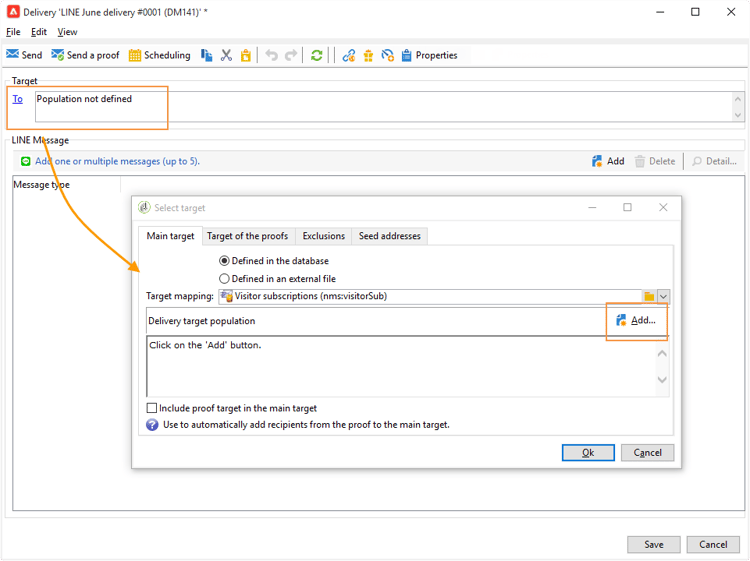Click the blue help question icon
Image resolution: width=750 pixels, height=561 pixels.
152,425
